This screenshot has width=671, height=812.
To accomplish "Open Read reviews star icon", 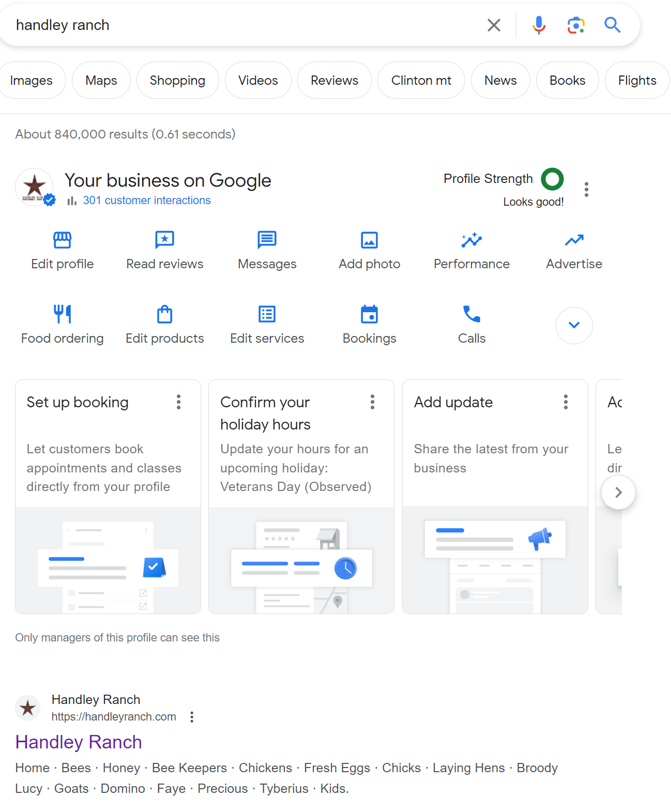I will click(165, 240).
